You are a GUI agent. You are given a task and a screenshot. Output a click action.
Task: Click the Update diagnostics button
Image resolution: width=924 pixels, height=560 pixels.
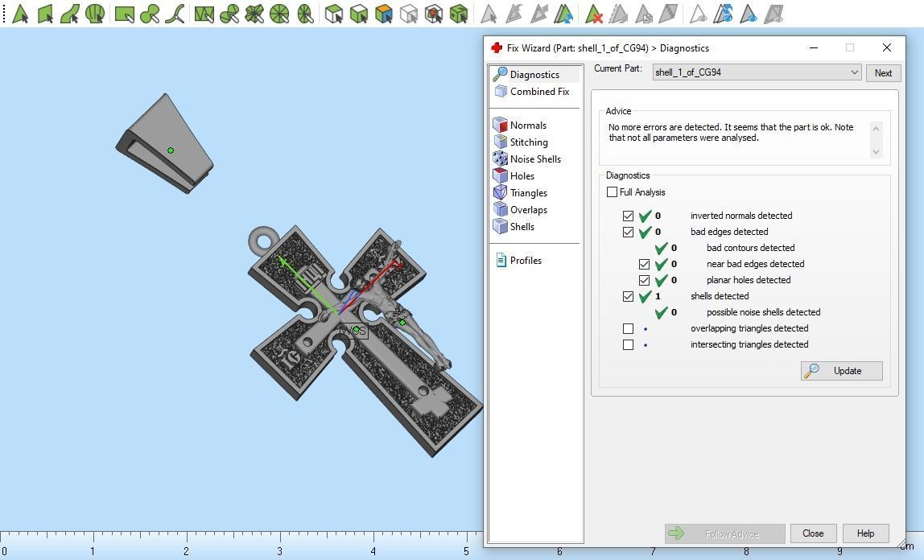pyautogui.click(x=842, y=371)
